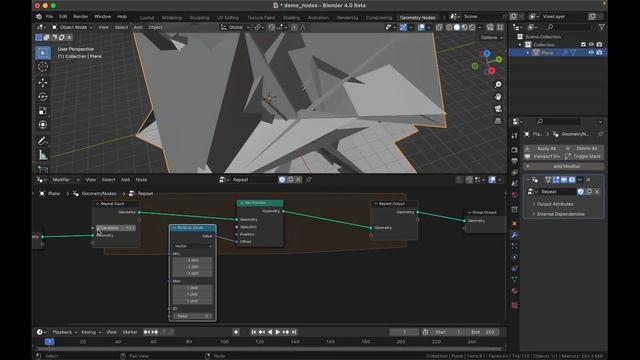Select the Cursor tool
The height and width of the screenshot is (360, 640).
point(43,67)
